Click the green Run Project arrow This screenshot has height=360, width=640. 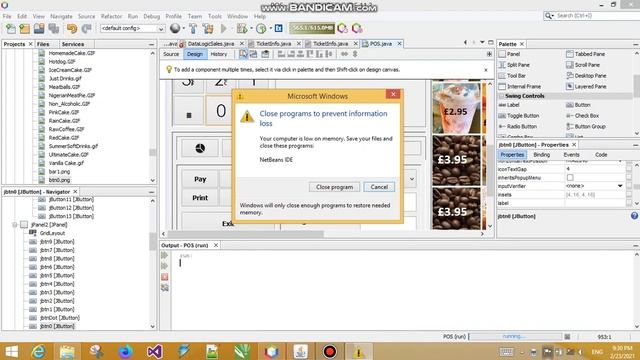224,29
